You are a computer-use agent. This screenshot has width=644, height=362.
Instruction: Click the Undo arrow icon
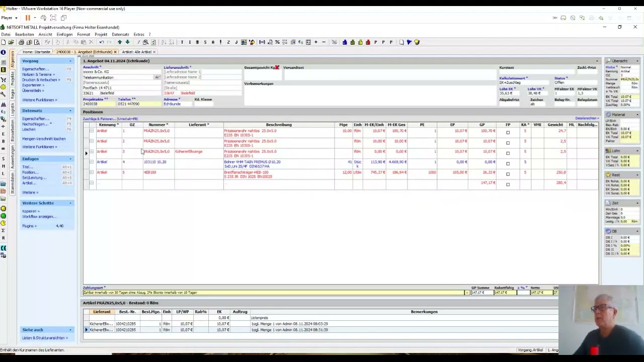[x=102, y=42]
